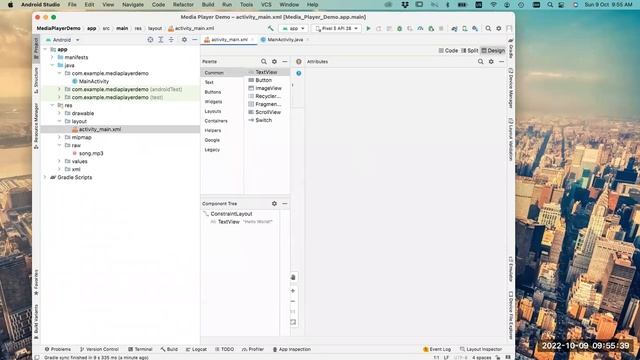640x360 pixels.
Task: Open the Android project view dropdown
Action: 62,40
